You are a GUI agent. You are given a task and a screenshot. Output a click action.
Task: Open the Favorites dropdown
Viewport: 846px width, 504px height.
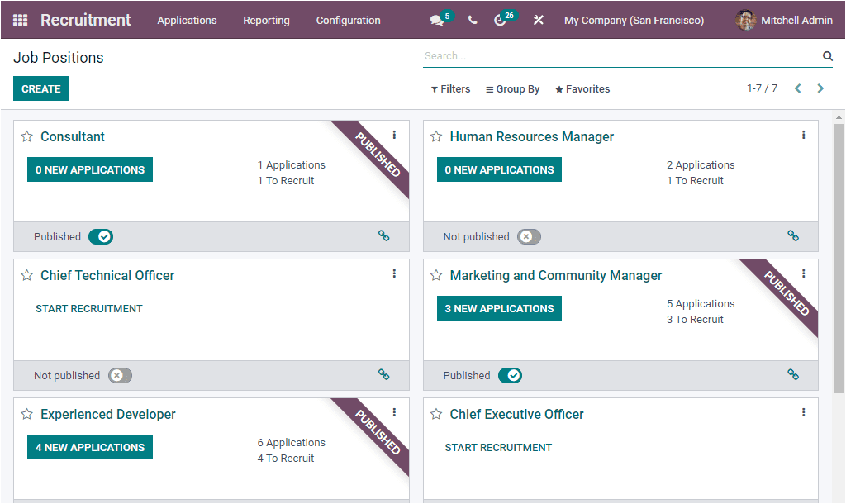pos(582,88)
